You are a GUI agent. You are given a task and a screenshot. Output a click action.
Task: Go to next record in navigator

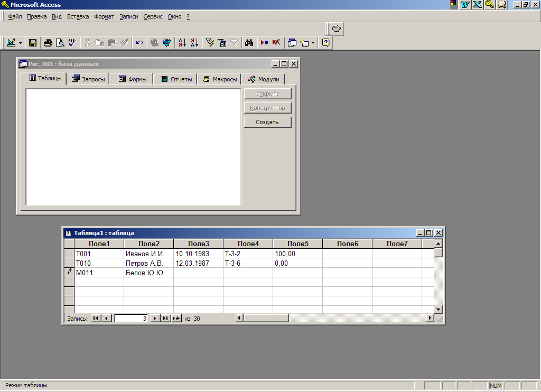point(155,318)
